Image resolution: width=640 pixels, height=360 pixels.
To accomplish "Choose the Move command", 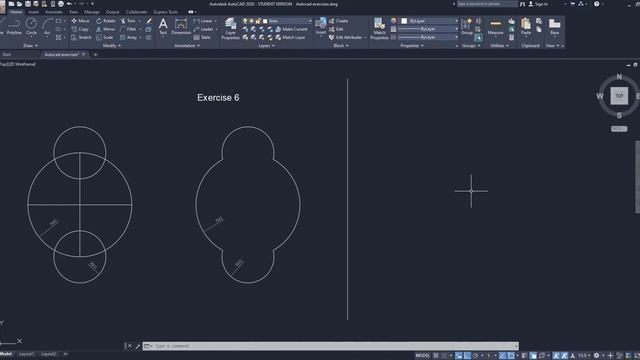I will [80, 20].
